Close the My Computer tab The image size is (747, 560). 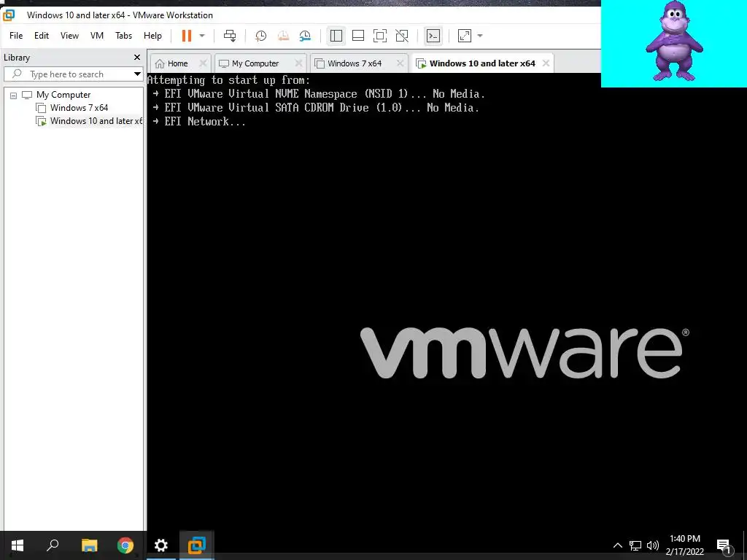click(298, 63)
